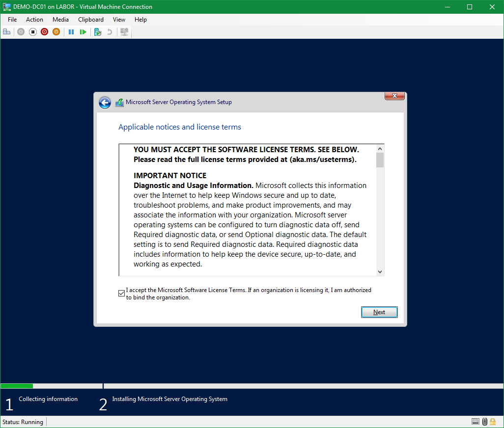Go back using the blue arrow in Setup

pos(105,102)
